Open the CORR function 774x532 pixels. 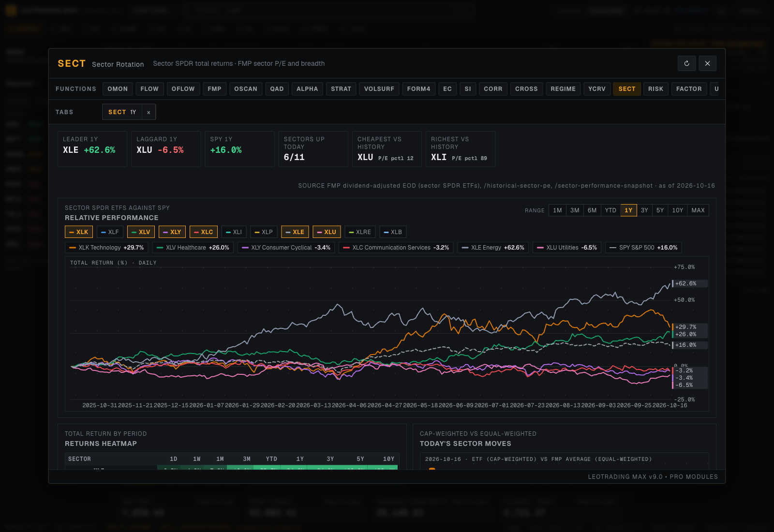point(493,89)
